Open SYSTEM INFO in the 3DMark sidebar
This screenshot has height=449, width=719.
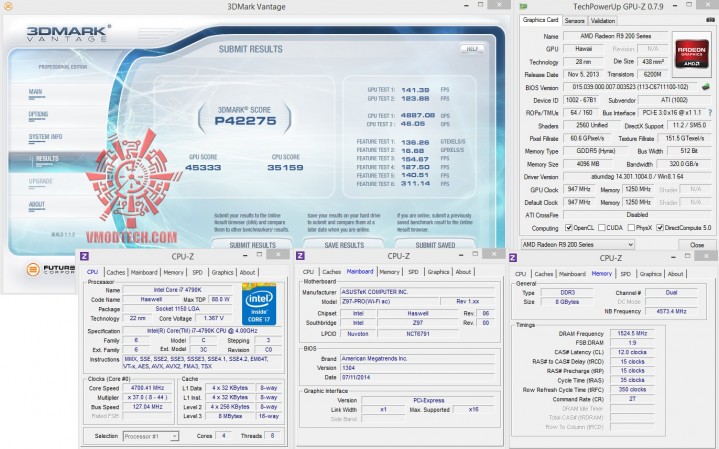(45, 138)
